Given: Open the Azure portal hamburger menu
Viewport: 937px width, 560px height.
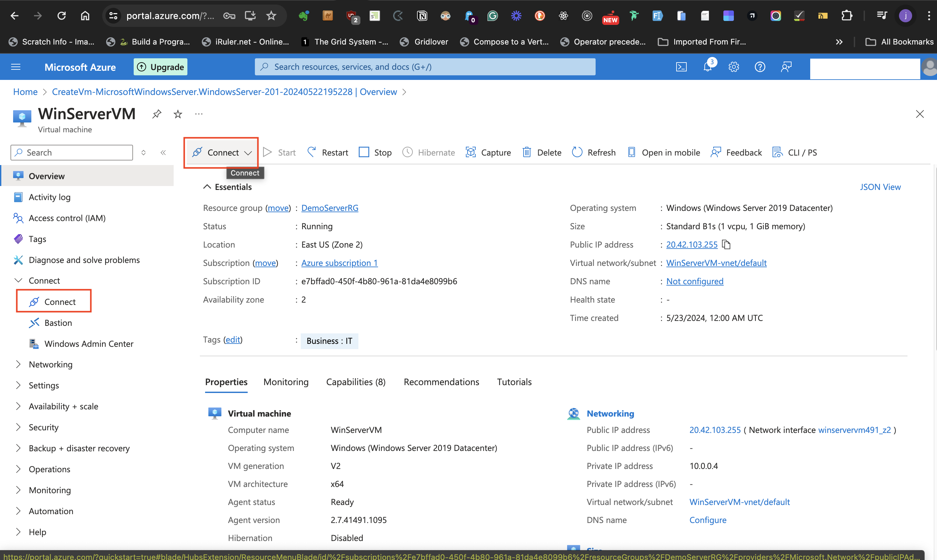Looking at the screenshot, I should click(15, 67).
